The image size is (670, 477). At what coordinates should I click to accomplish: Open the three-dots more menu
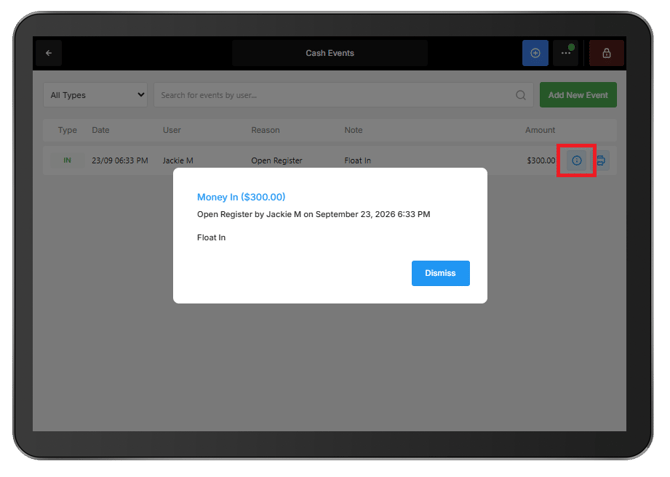(566, 53)
